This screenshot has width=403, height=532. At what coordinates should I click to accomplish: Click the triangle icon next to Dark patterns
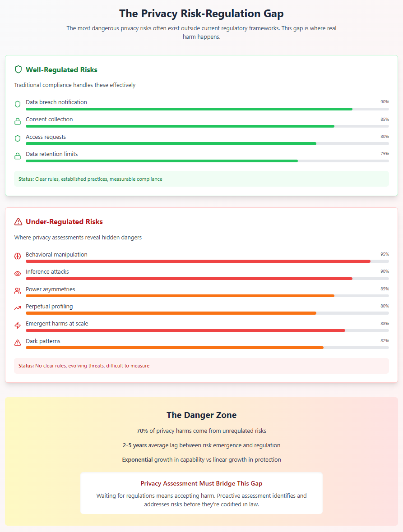(x=18, y=343)
